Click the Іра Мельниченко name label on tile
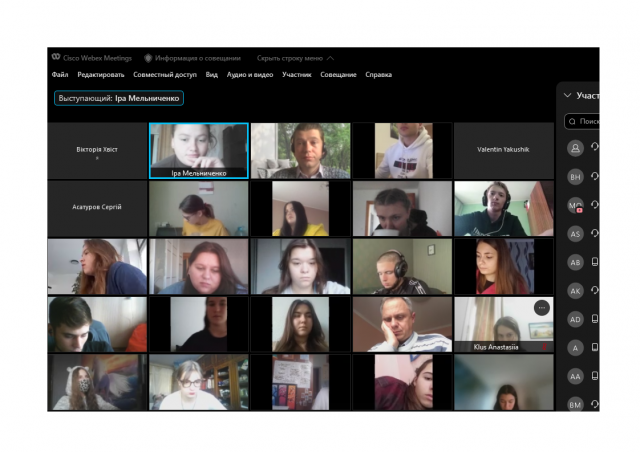 (199, 173)
